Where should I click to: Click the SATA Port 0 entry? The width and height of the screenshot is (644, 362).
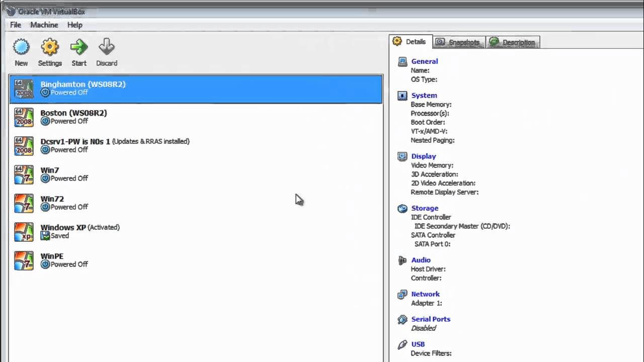tap(432, 244)
